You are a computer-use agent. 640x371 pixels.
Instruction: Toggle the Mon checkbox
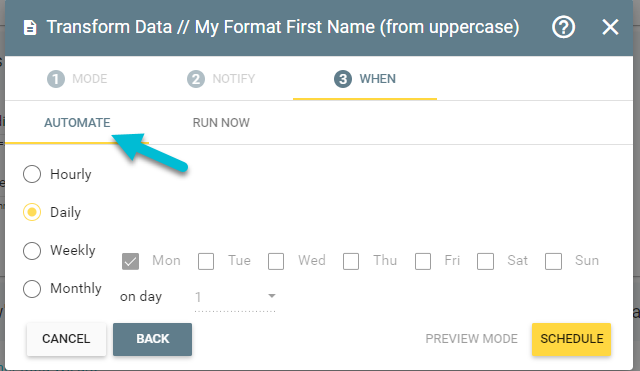(130, 261)
